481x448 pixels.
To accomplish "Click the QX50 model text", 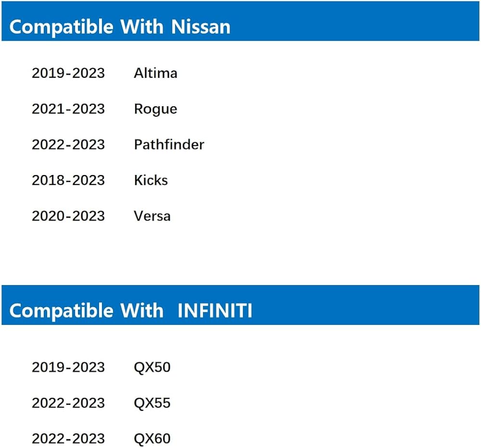I will pos(152,367).
